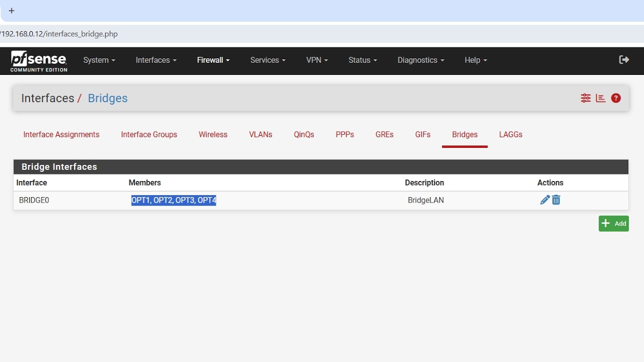Viewport: 644px width, 362px height.
Task: Expand the Interfaces navbar menu
Action: [156, 60]
